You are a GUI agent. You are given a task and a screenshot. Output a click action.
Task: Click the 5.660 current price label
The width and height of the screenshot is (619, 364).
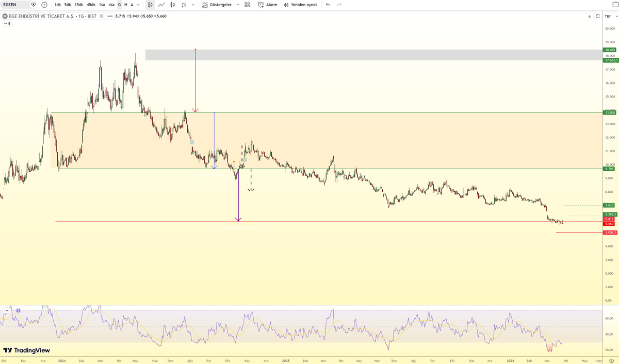(608, 224)
